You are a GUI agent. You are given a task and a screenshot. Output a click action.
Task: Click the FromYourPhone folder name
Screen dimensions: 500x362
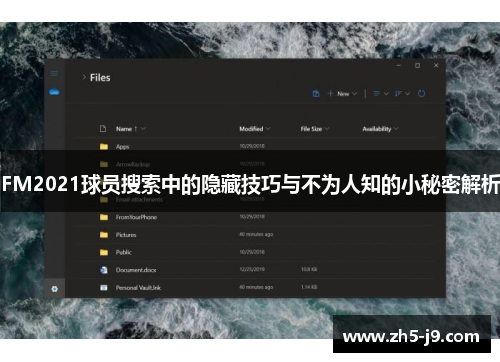[136, 217]
